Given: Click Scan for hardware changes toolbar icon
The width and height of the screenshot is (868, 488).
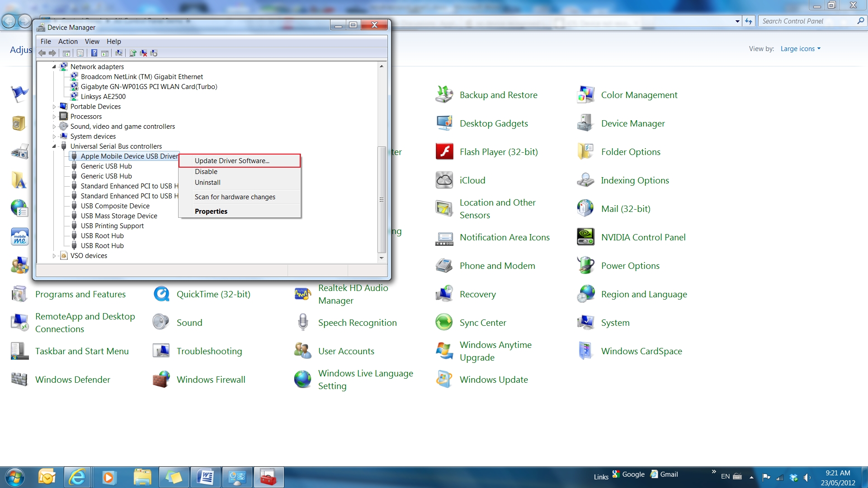Looking at the screenshot, I should pyautogui.click(x=119, y=53).
